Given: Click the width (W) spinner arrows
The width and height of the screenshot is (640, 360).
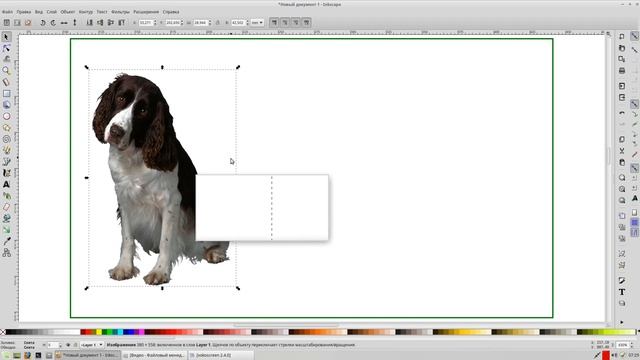Looking at the screenshot, I should tap(210, 22).
